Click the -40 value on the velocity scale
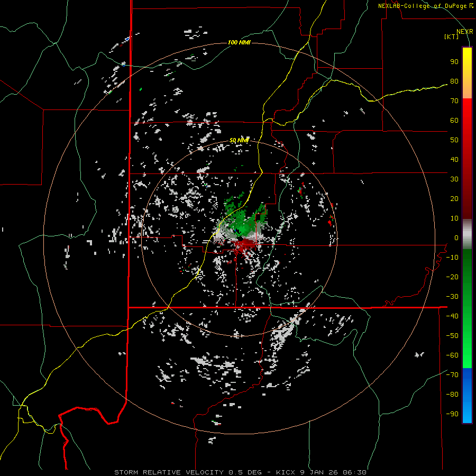 (452, 316)
